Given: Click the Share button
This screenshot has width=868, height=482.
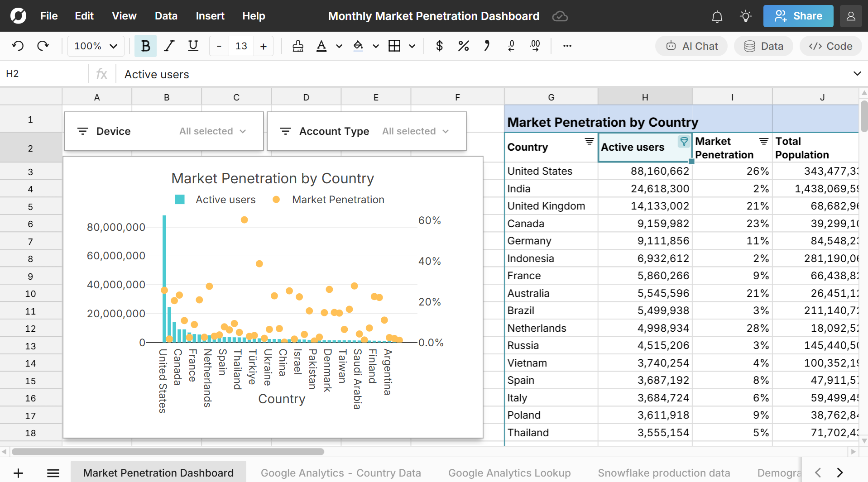Looking at the screenshot, I should [798, 16].
